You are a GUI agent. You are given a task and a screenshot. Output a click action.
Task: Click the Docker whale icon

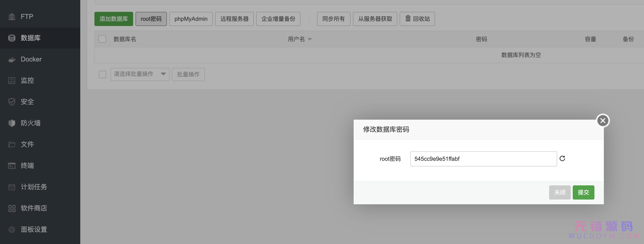pyautogui.click(x=12, y=59)
